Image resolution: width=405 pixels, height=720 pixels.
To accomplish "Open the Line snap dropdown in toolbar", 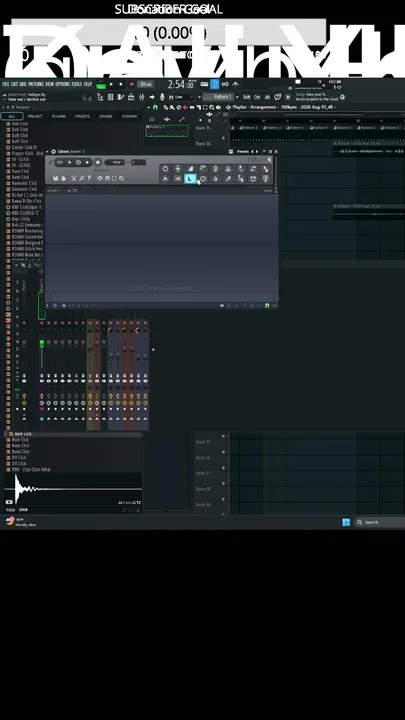I will (x=185, y=97).
